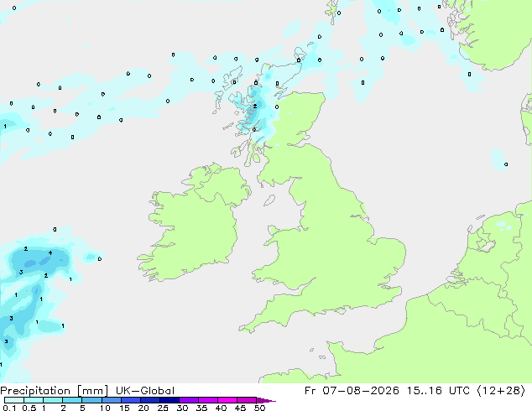Click the 0.5–1 mm legend swatch
Image resolution: width=532 pixels, height=411 pixels.
point(34,400)
